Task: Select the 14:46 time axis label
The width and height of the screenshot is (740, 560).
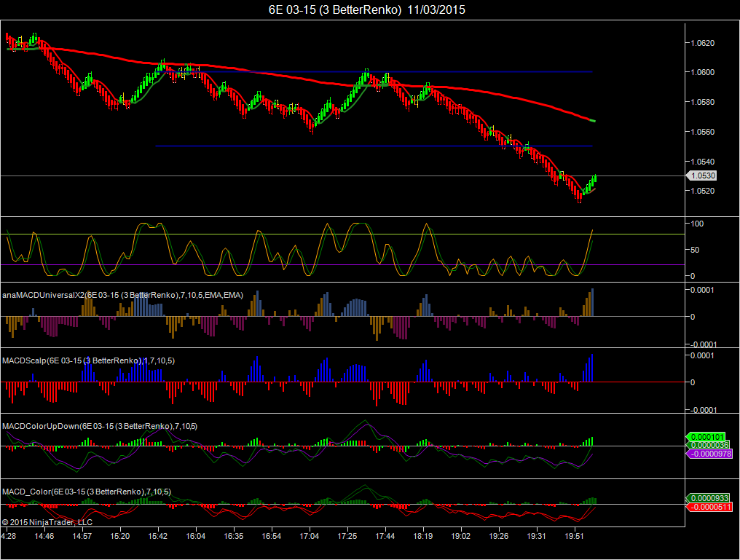Action: tap(44, 536)
